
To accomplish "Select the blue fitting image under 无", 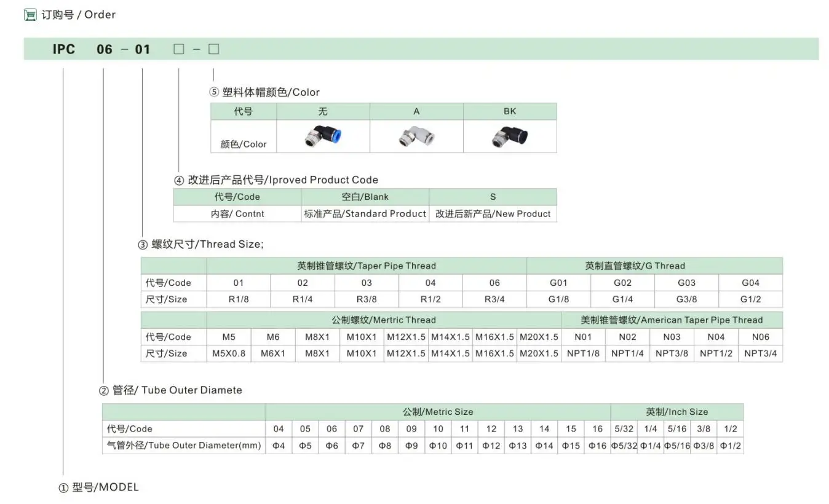I will tap(322, 136).
